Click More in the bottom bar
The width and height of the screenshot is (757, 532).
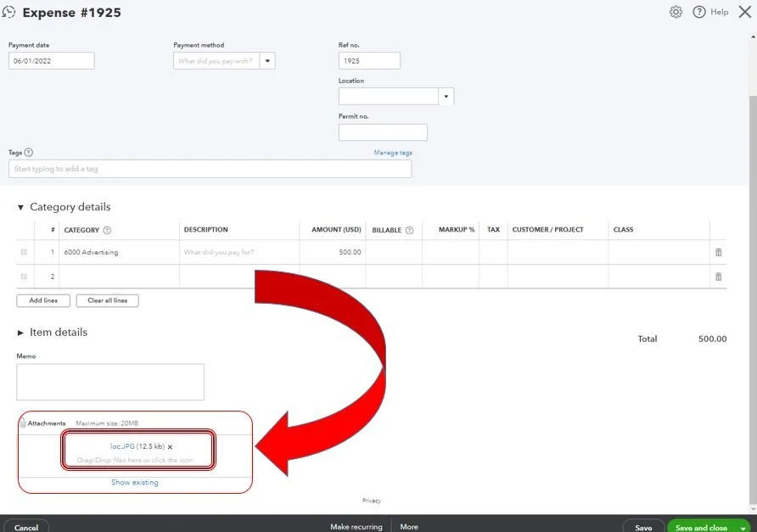coord(409,526)
